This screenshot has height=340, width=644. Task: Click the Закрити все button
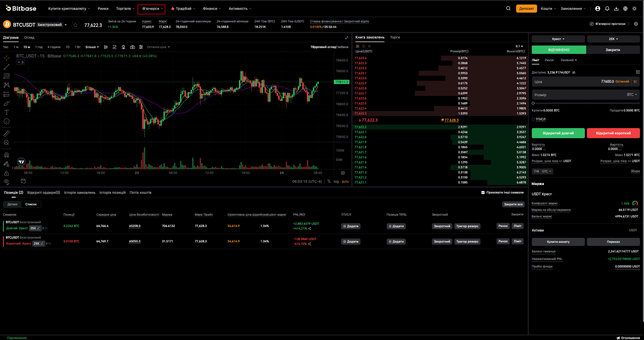(x=513, y=204)
